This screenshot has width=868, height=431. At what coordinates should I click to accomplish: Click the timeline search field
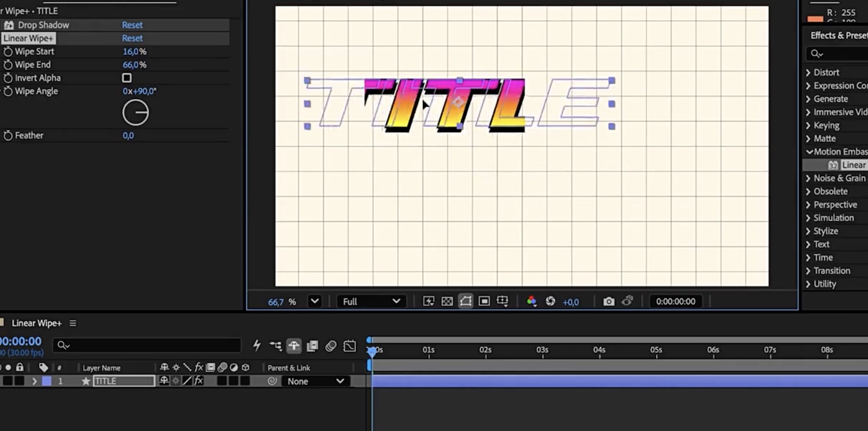coord(146,345)
